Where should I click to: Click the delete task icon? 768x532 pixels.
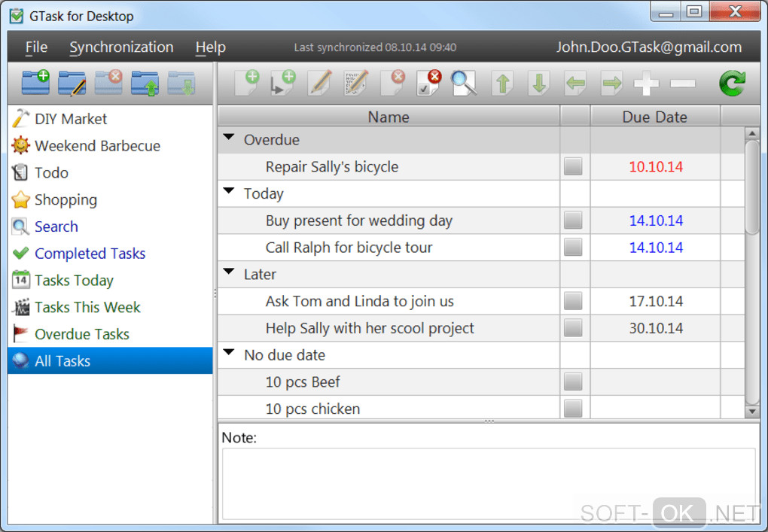click(393, 83)
